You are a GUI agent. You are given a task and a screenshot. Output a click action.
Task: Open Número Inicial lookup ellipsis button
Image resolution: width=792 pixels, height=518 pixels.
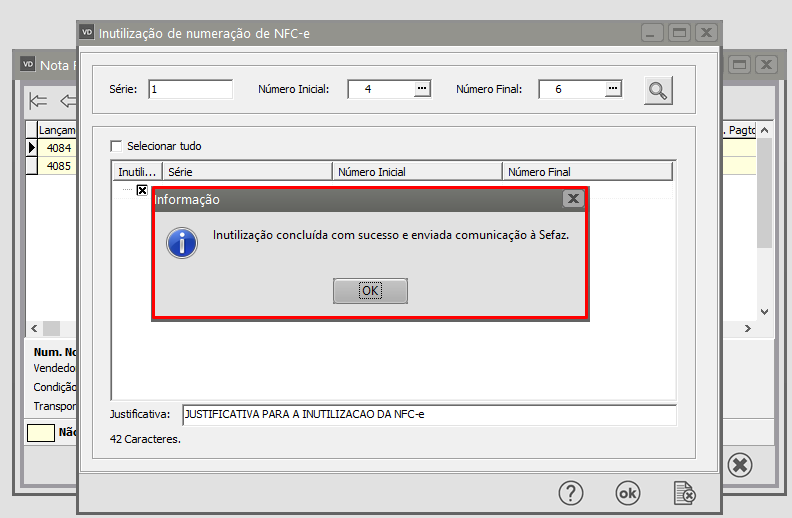point(422,89)
